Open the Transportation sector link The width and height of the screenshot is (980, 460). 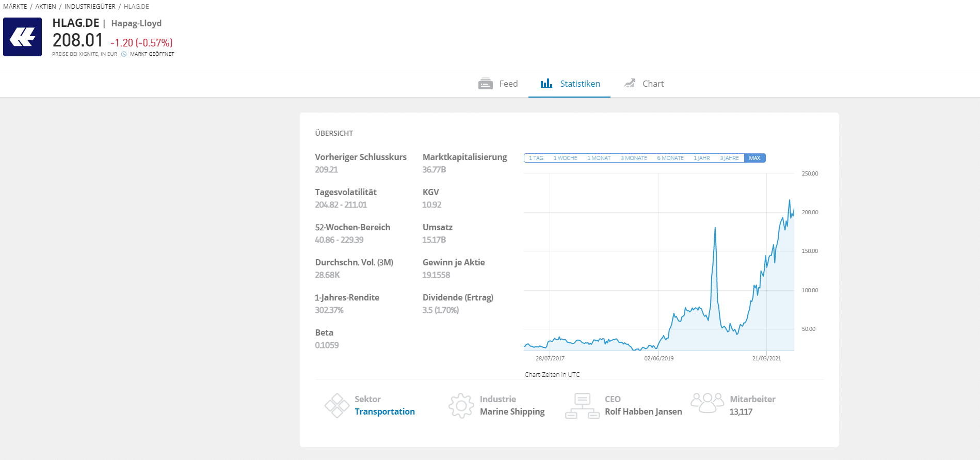tap(384, 411)
